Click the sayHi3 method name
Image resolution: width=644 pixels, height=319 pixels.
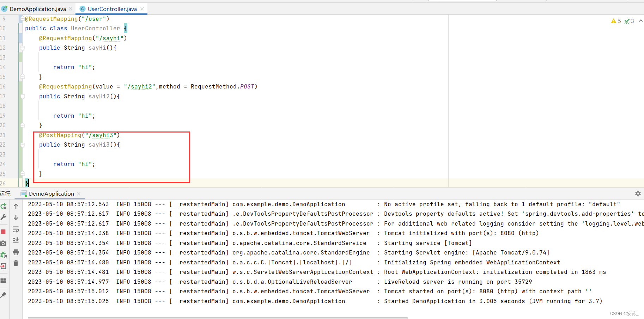coord(99,145)
